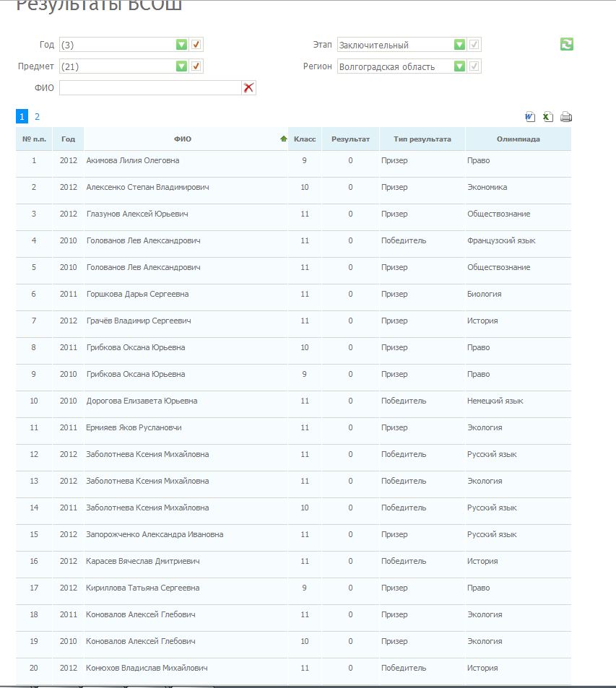Focus the ФИО search input field
This screenshot has width=616, height=688.
point(150,88)
